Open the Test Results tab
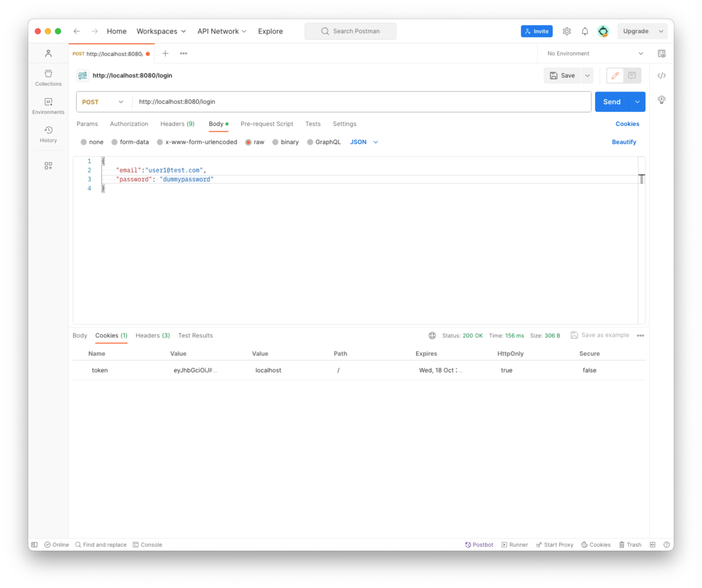 196,335
